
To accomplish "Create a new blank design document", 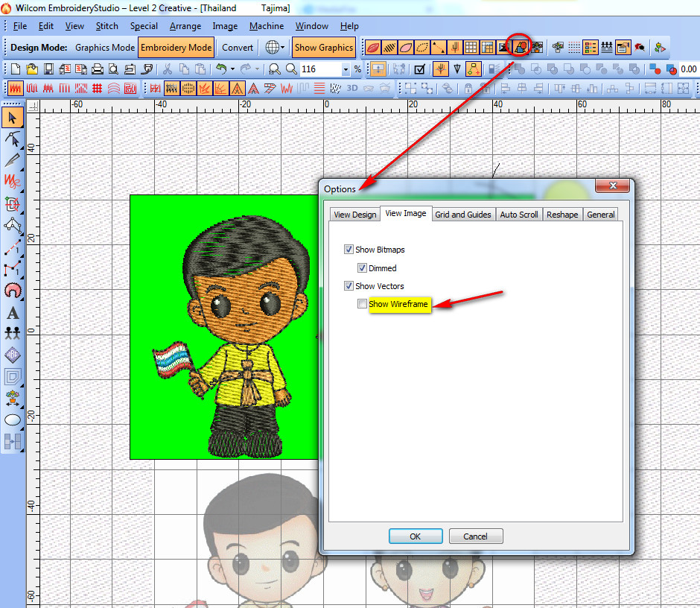I will tap(16, 69).
